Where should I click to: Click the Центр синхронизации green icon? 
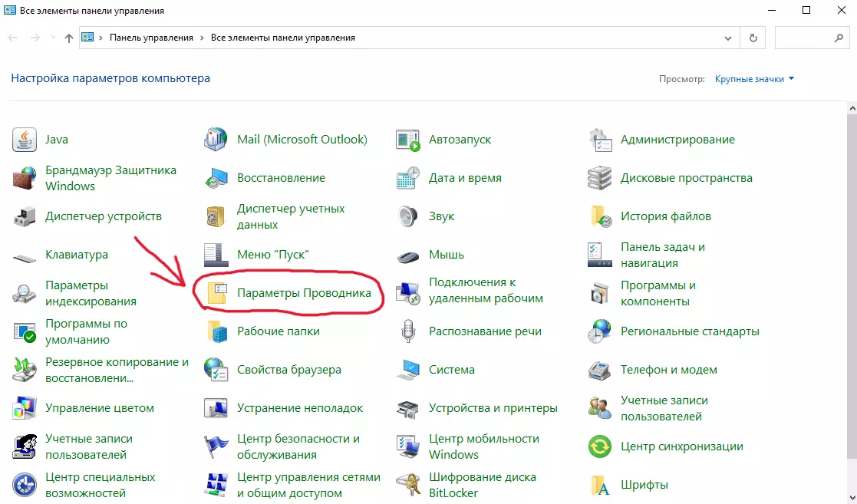[599, 446]
